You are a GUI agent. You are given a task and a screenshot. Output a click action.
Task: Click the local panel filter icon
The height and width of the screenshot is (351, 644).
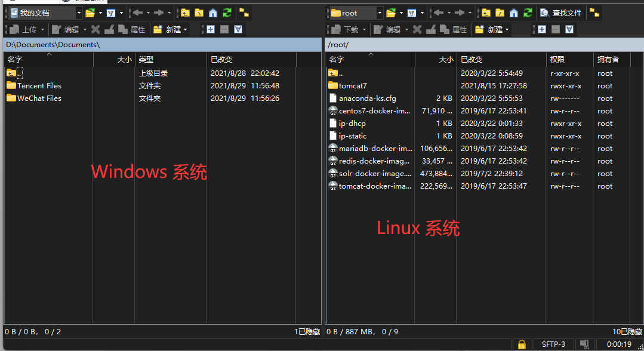(x=111, y=13)
